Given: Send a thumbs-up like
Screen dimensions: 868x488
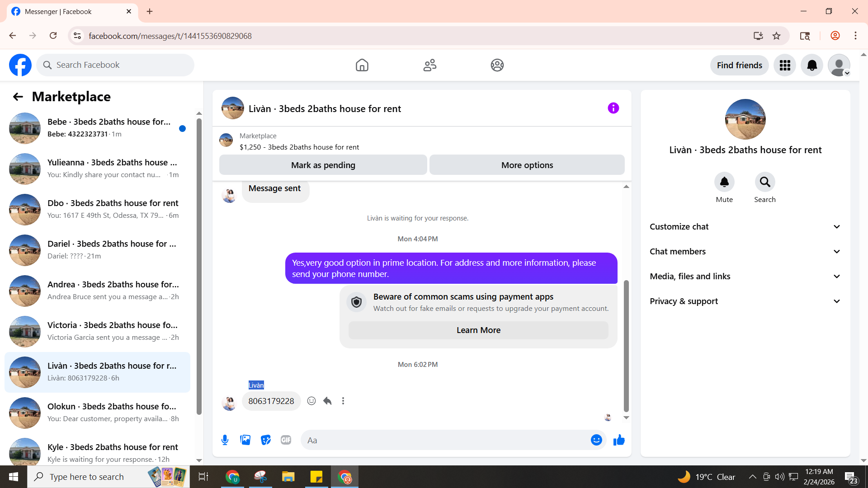Looking at the screenshot, I should tap(619, 440).
